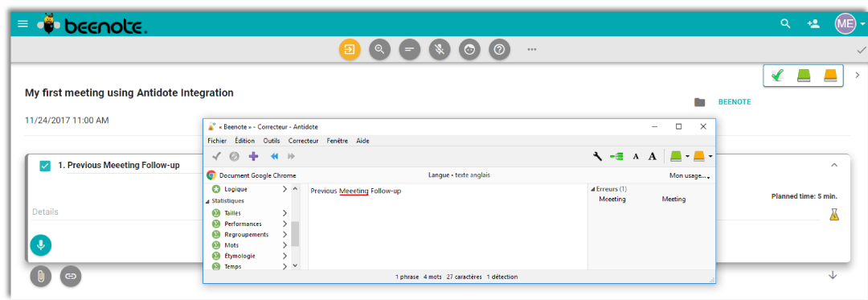Collapse the Erreurs (1) section triangle
Viewport: 868px width, 300px height.
pyautogui.click(x=593, y=189)
